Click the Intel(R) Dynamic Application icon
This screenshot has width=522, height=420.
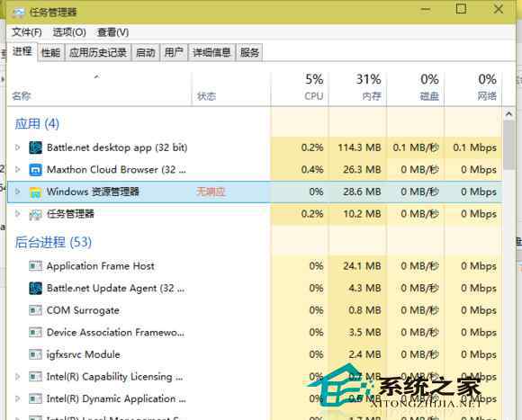[35, 398]
